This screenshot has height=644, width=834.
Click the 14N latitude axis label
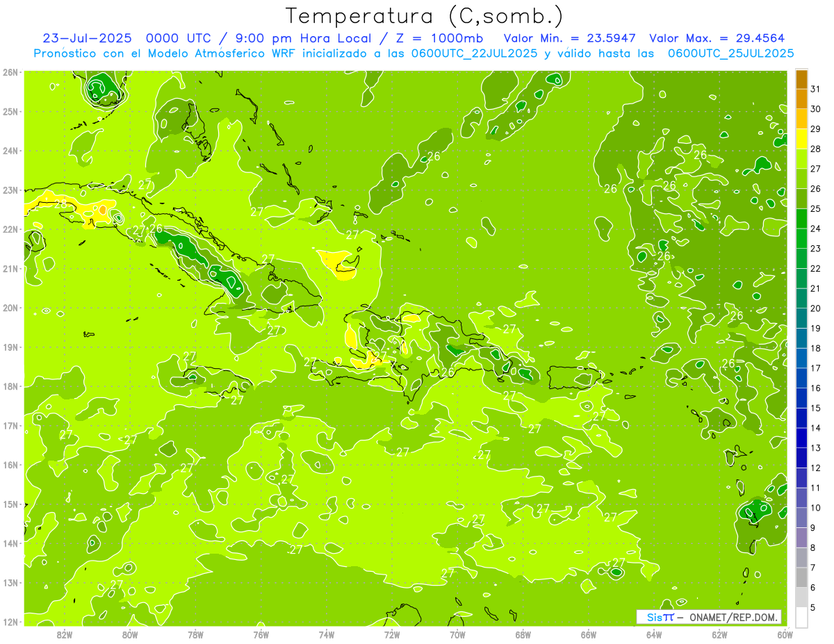[x=10, y=543]
